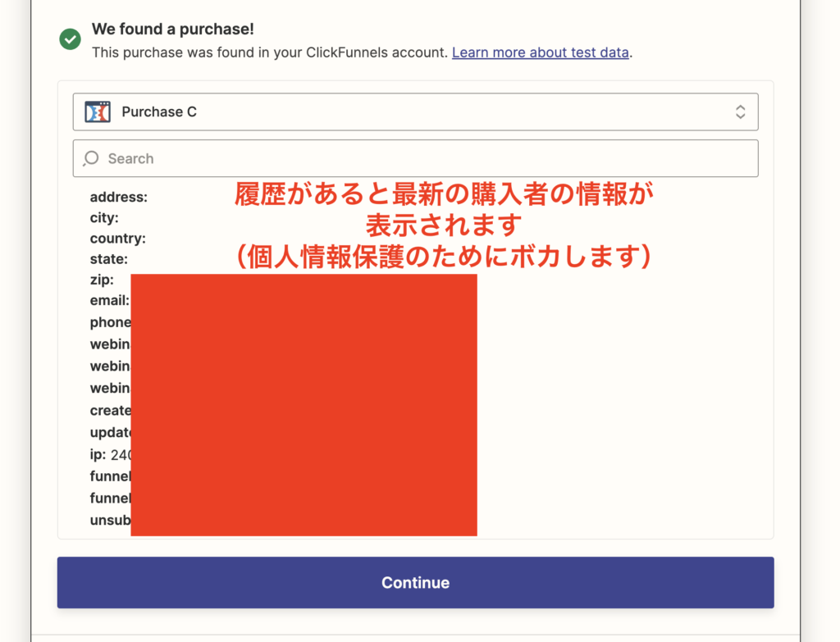
Task: Click the ClickFunnels app logo icon
Action: pos(98,112)
